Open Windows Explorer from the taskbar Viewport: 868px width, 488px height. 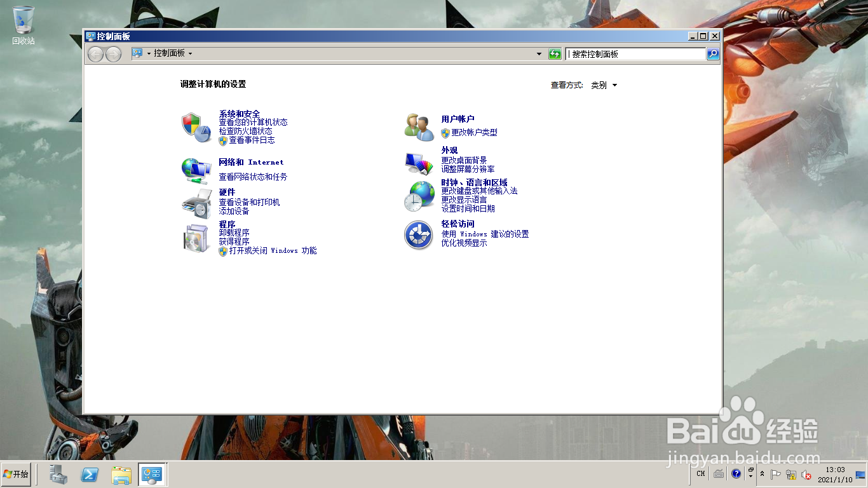(121, 474)
